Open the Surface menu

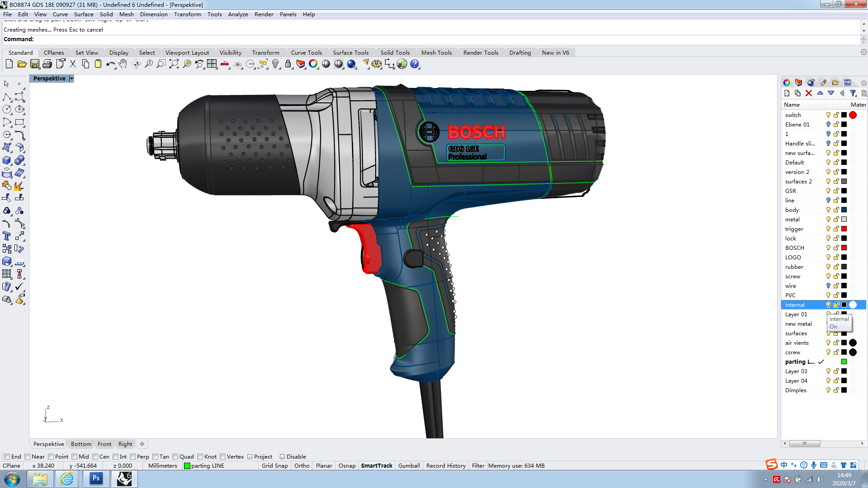84,14
